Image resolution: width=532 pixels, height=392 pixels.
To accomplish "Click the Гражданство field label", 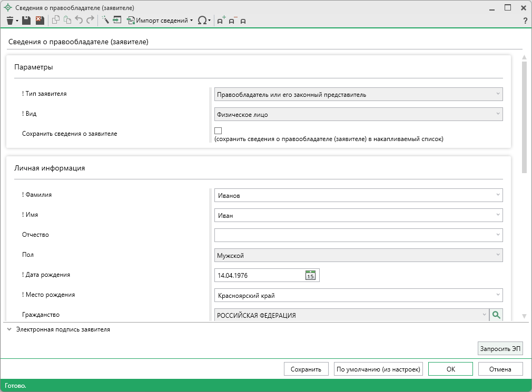I will point(41,315).
